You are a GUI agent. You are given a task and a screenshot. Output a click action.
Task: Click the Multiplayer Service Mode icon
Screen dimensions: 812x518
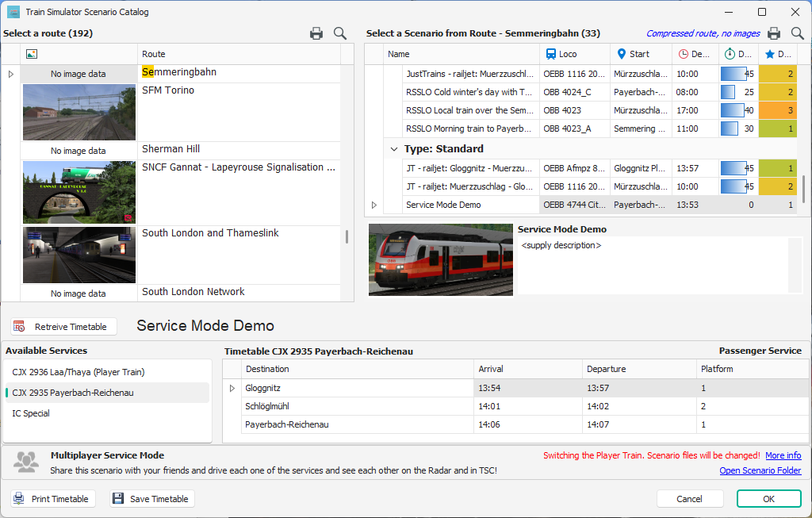click(x=26, y=462)
